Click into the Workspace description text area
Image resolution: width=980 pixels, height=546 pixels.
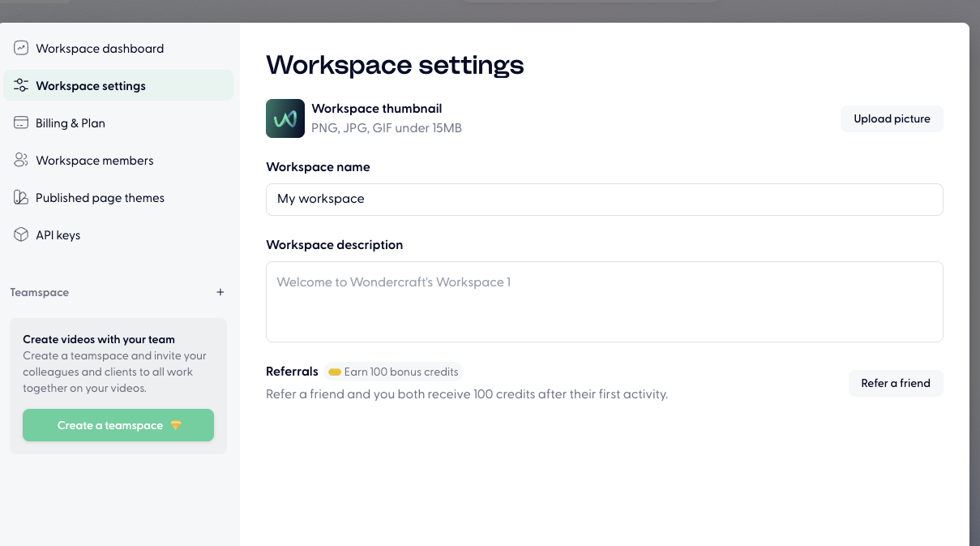[x=604, y=302]
